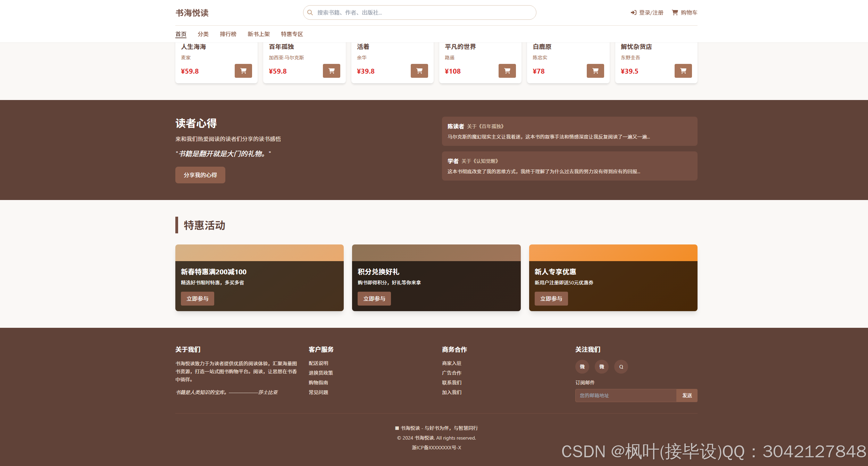
Task: Switch to the 分类 navigation tab
Action: pyautogui.click(x=203, y=34)
